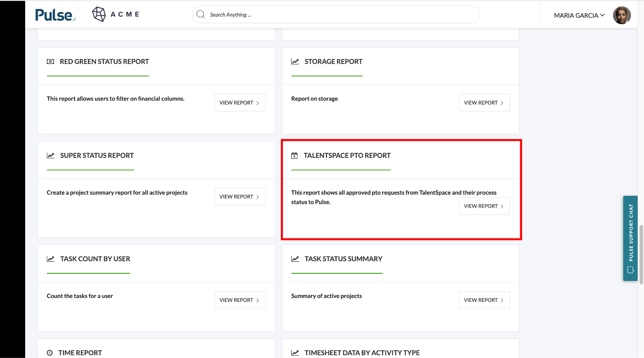Click the Timesheet Data chart icon
Screen dimensions: 644x358
click(295, 353)
